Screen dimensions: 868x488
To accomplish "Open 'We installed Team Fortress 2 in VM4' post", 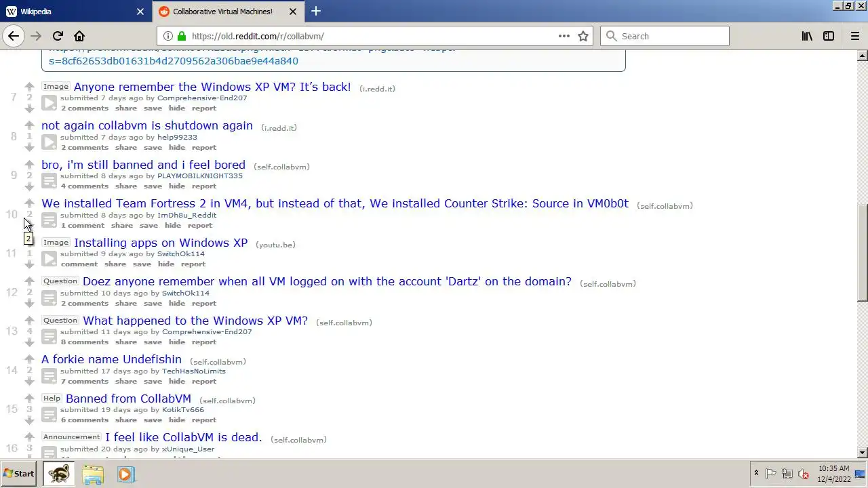I will coord(335,203).
